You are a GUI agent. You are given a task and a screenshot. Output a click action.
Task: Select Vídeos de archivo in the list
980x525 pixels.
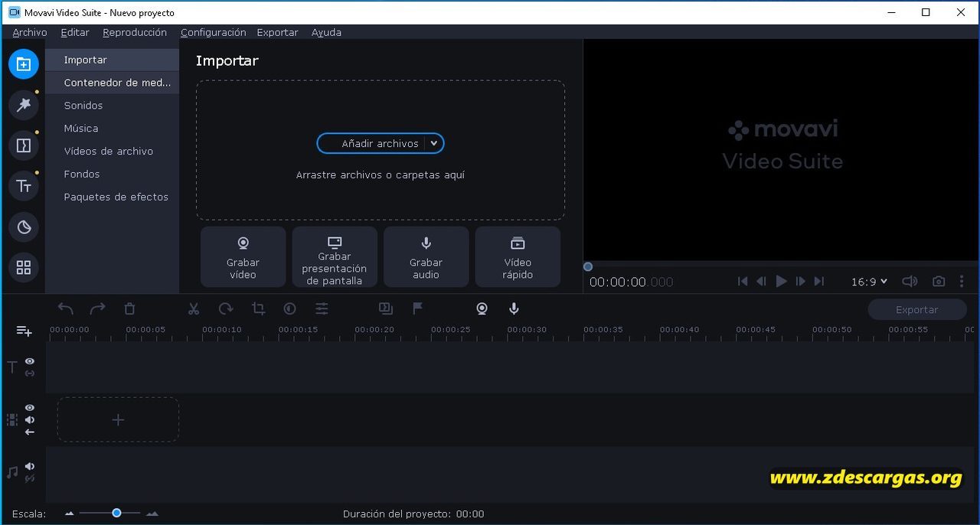[112, 152]
